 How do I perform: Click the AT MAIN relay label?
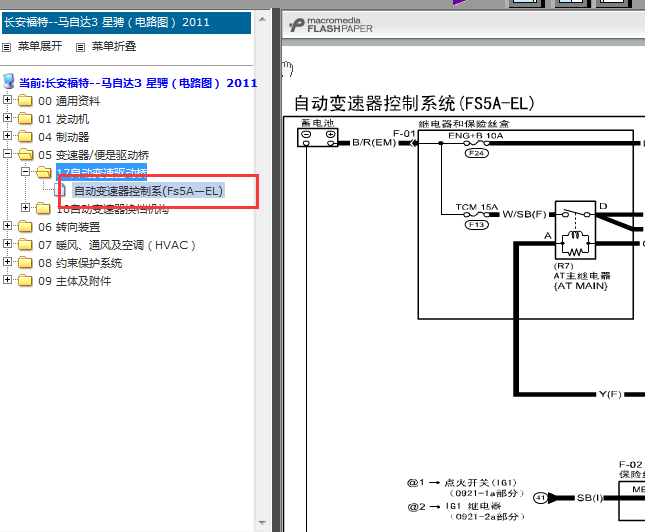click(x=581, y=286)
